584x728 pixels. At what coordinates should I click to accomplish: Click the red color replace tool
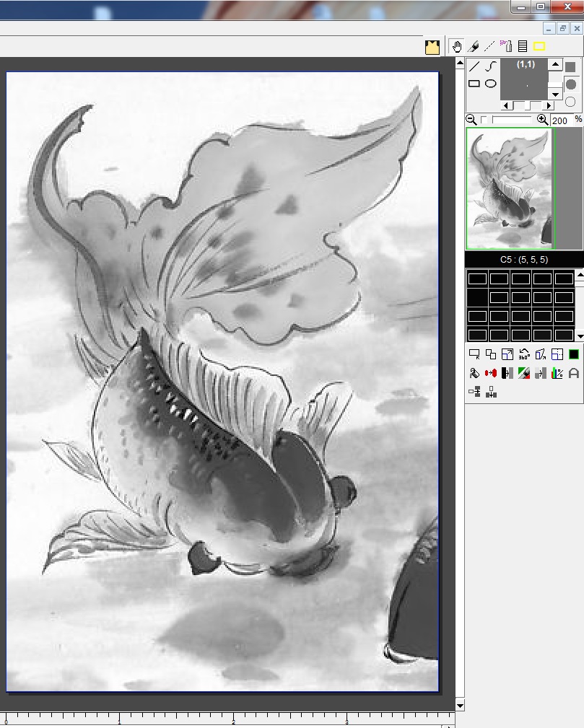[x=491, y=373]
